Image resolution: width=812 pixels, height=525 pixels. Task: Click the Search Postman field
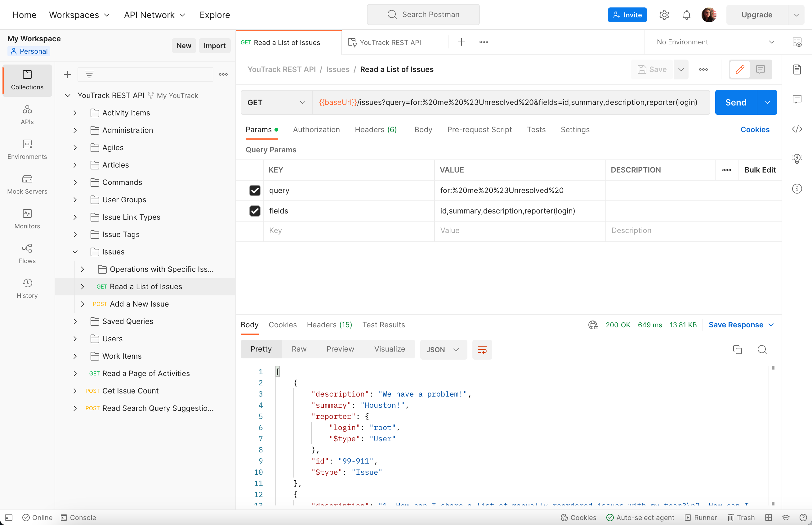[423, 15]
